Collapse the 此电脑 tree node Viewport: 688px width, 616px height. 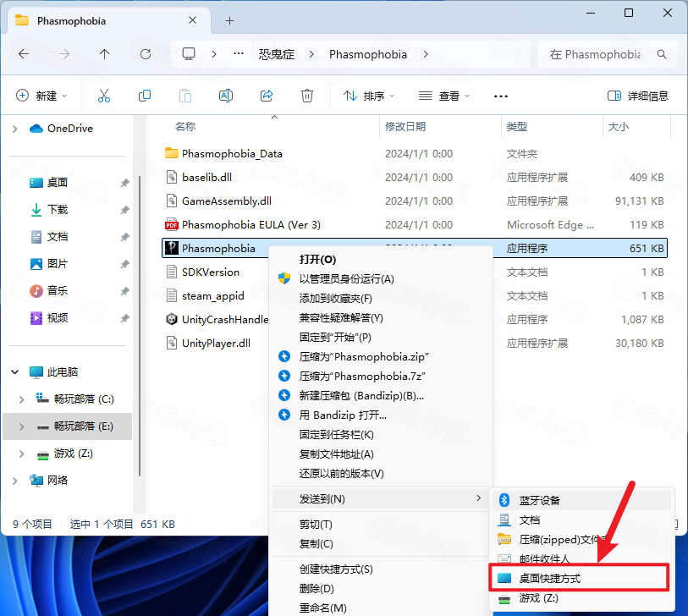[15, 372]
